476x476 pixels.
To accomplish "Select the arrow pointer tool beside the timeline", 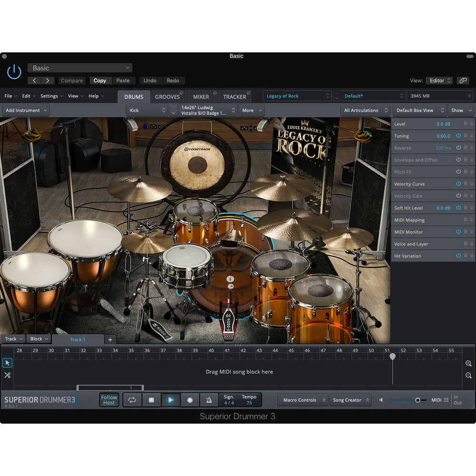I will pos(7,363).
